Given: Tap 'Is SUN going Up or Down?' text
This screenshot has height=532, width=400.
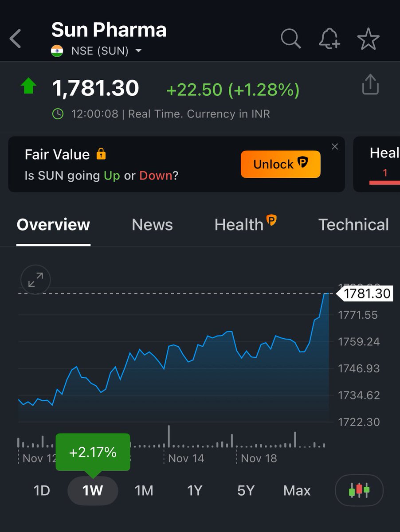Looking at the screenshot, I should (x=102, y=176).
